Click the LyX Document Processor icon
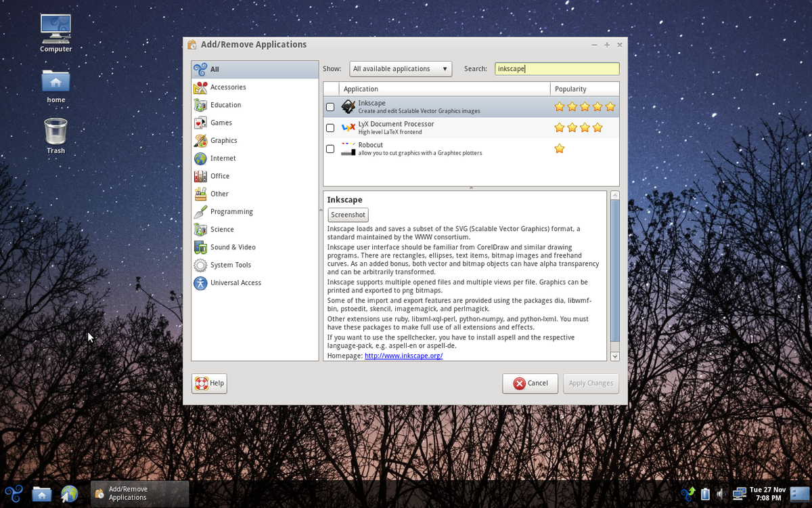Image resolution: width=812 pixels, height=508 pixels. pyautogui.click(x=348, y=127)
